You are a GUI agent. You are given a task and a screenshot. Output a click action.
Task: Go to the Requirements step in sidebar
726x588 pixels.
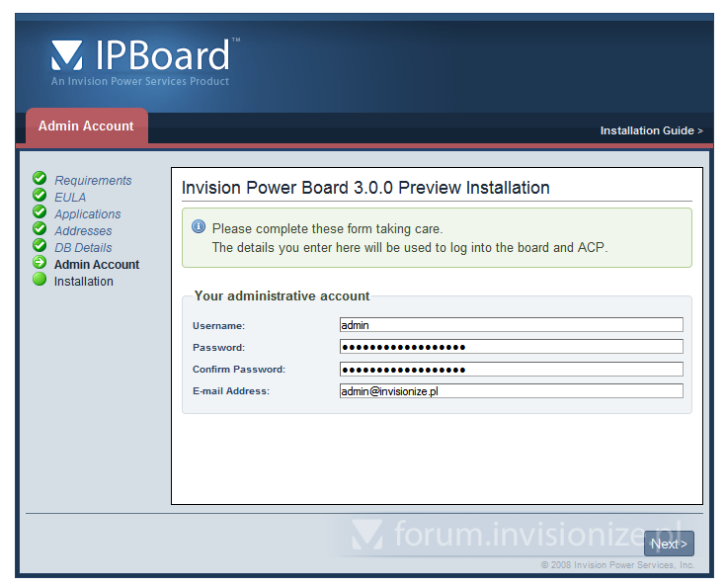pos(93,181)
